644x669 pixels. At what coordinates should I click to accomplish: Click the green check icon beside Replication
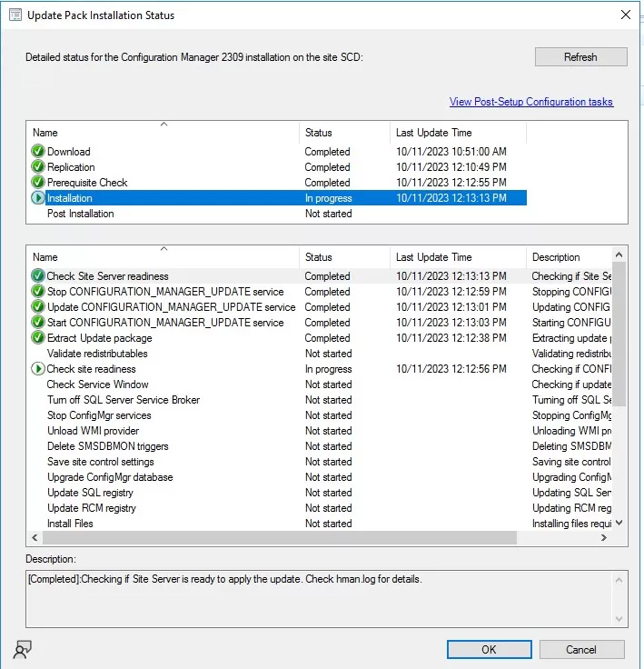click(x=38, y=167)
